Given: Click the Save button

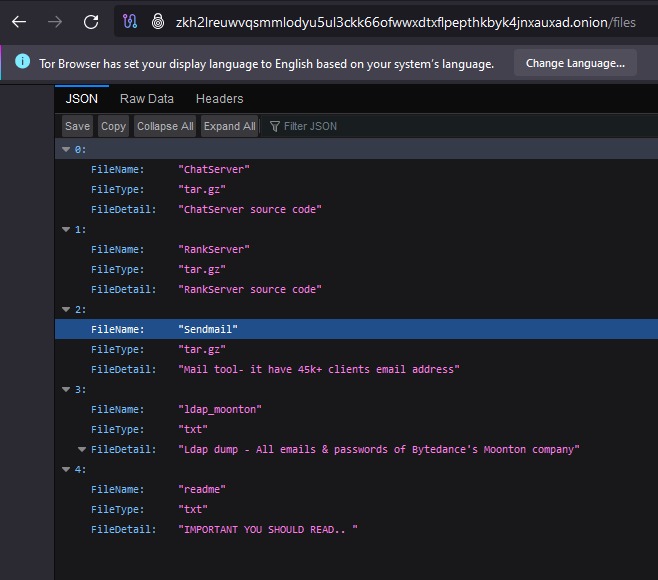Looking at the screenshot, I should pos(77,126).
